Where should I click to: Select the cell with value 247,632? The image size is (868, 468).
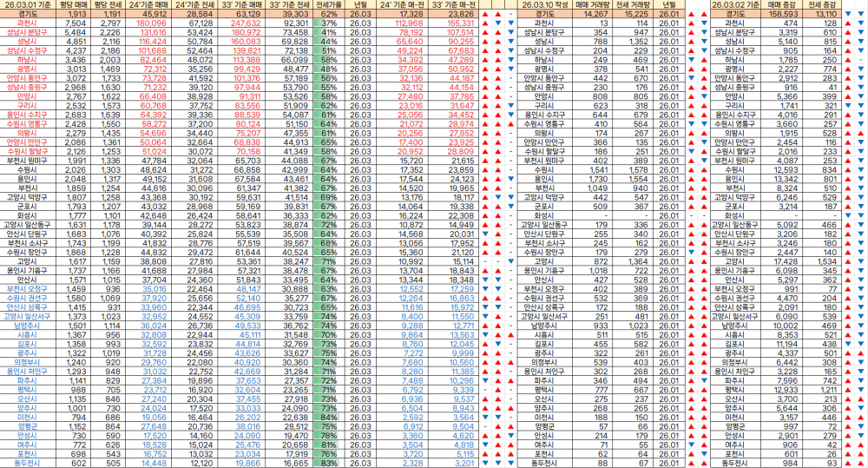pyautogui.click(x=240, y=23)
